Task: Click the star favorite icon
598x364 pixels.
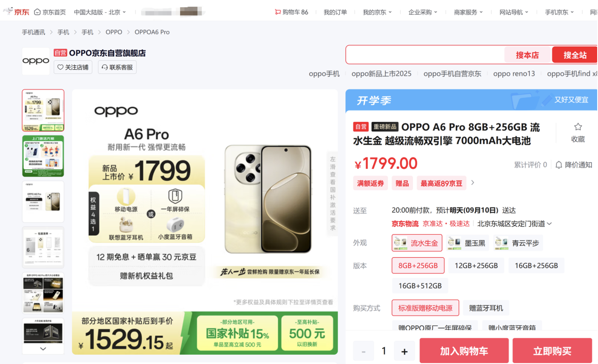Action: pyautogui.click(x=578, y=127)
